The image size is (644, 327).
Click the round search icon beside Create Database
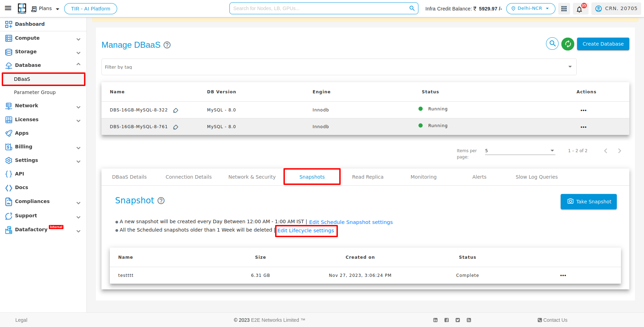coord(552,44)
